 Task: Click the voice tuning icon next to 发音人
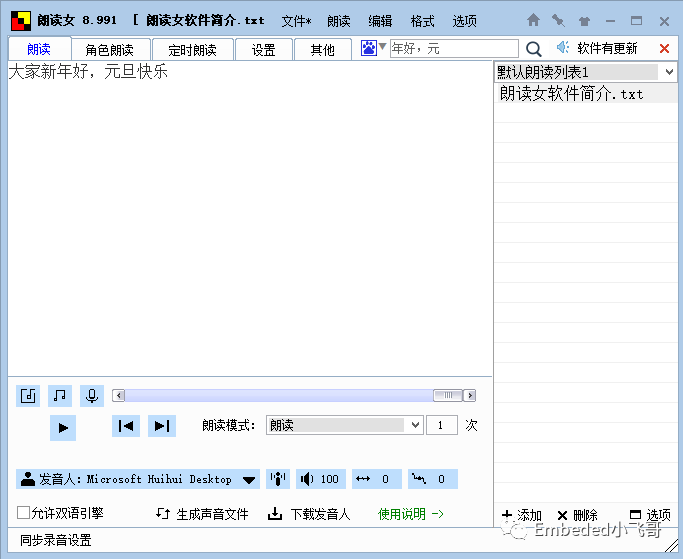(x=278, y=479)
